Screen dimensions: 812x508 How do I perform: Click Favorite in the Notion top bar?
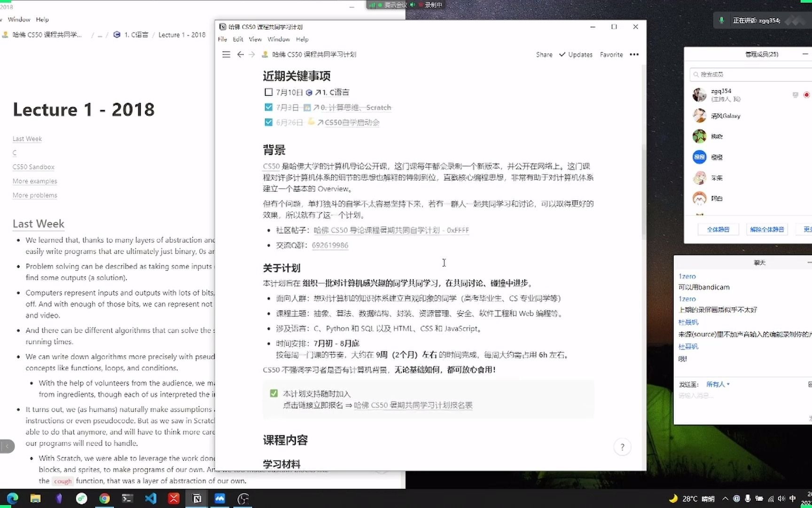611,55
